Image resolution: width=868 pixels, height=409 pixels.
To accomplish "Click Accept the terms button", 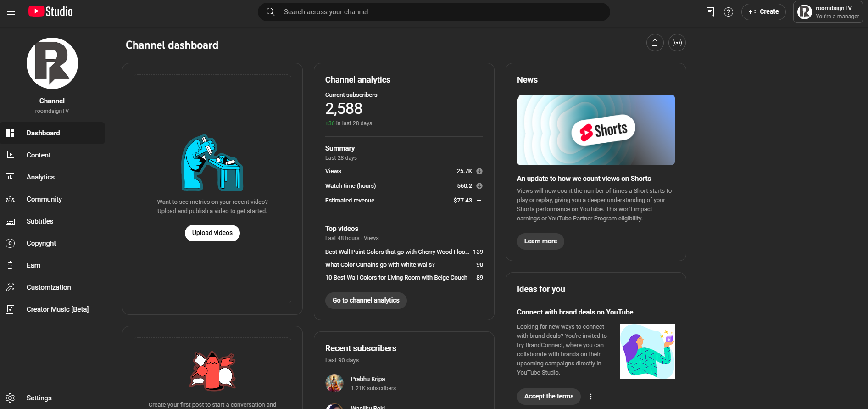I will (x=549, y=397).
